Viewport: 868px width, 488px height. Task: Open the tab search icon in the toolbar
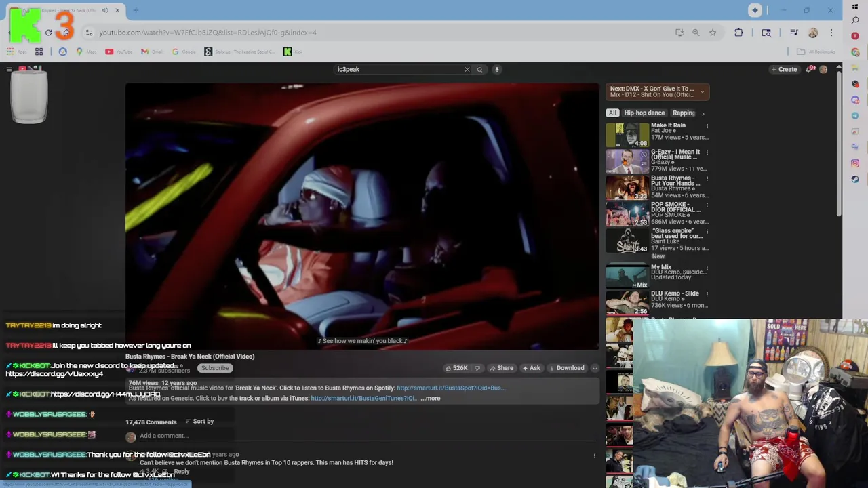[x=766, y=33]
